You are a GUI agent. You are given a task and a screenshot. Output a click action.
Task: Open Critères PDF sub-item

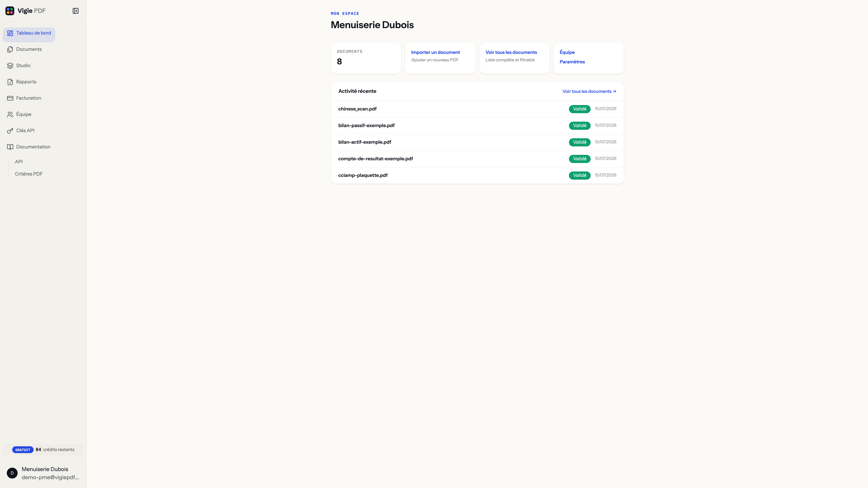(29, 174)
